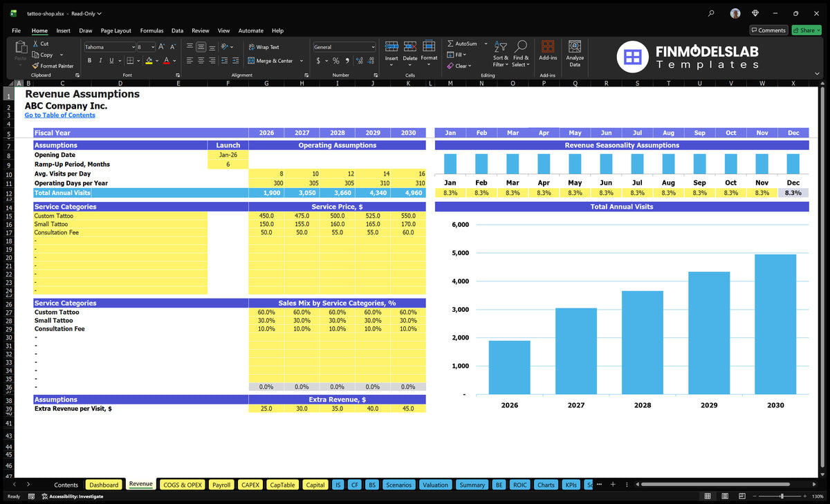Click the Cut scissors icon

35,44
